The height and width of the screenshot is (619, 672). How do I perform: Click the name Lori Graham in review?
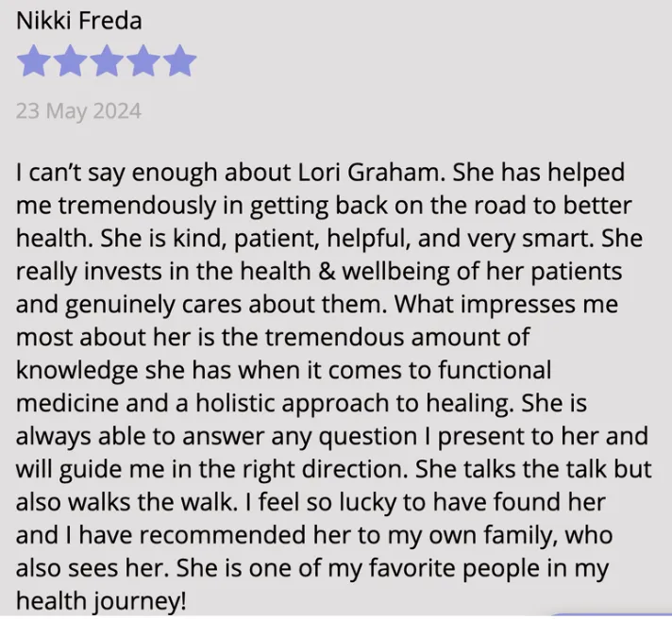[369, 172]
